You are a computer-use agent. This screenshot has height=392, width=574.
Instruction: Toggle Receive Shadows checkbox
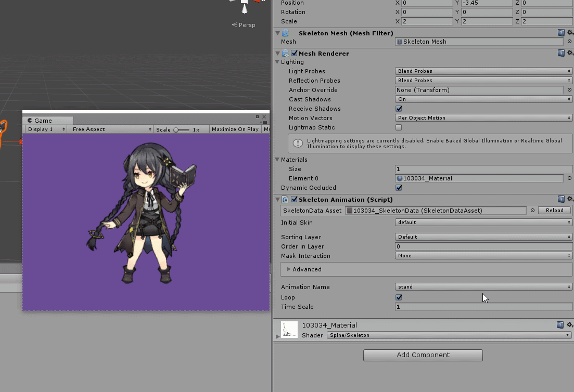coord(399,109)
